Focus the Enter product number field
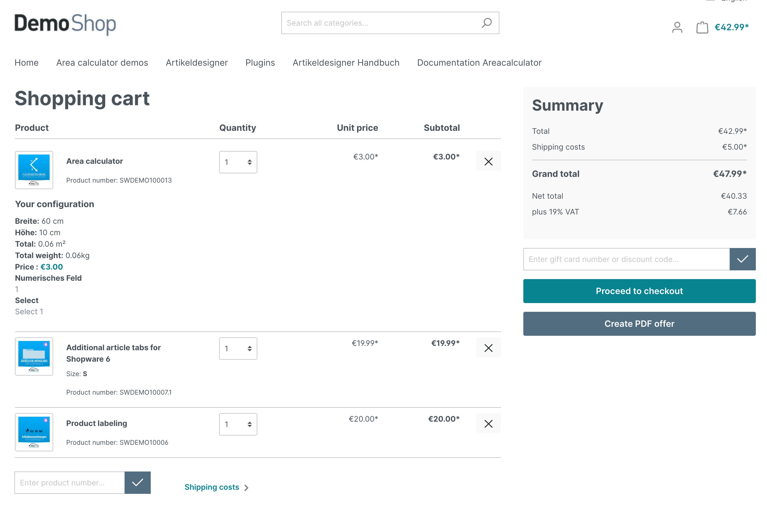Viewport: 767px width, 532px height. (x=69, y=482)
